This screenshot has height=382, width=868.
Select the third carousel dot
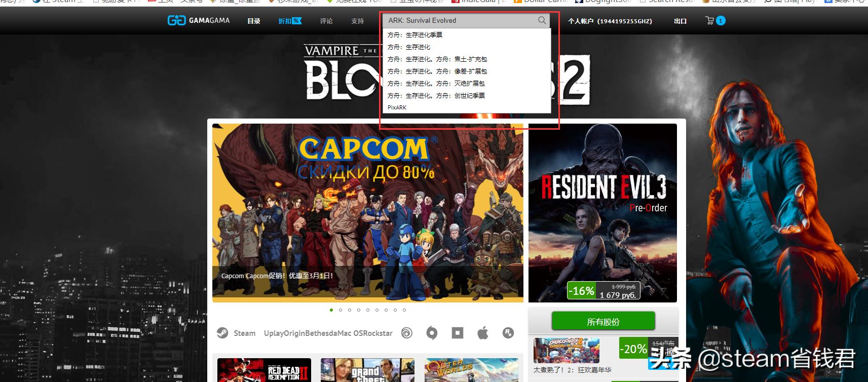click(x=350, y=310)
